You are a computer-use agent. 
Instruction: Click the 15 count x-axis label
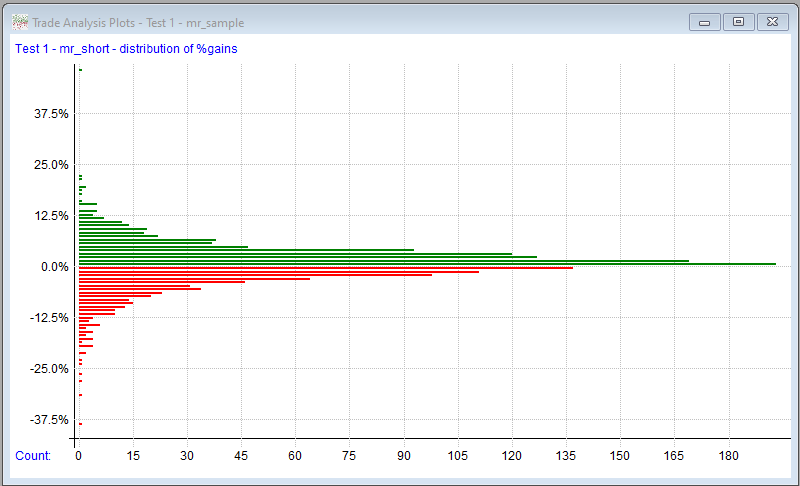click(x=133, y=456)
